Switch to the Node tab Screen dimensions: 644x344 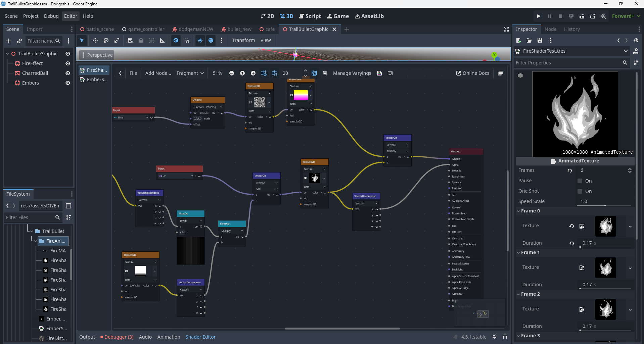coord(550,29)
